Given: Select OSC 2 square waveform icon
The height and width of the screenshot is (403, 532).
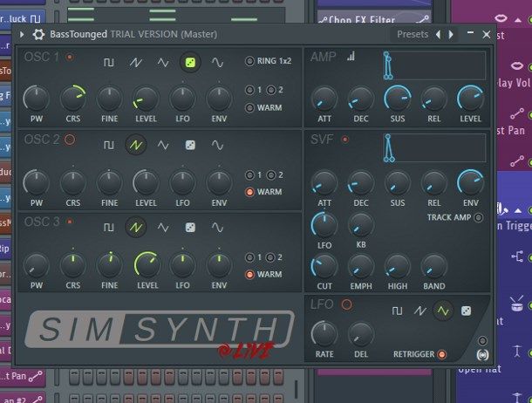Looking at the screenshot, I should (x=108, y=145).
